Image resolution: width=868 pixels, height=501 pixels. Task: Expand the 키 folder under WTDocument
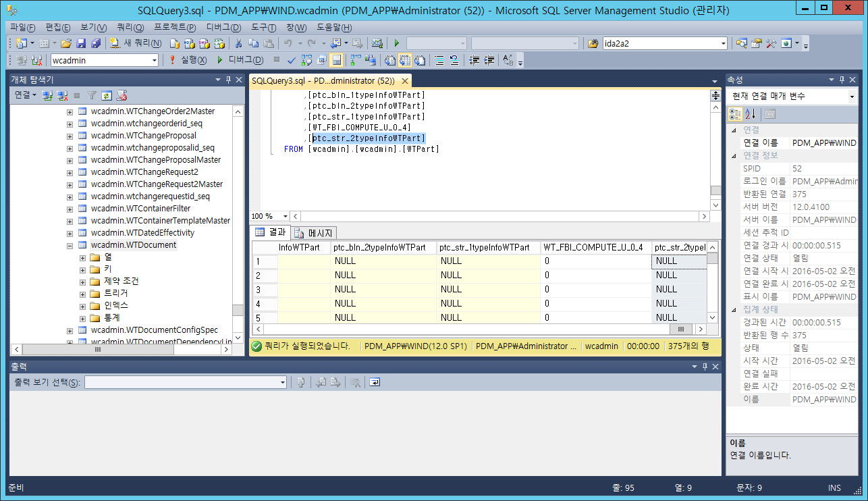[x=83, y=269]
